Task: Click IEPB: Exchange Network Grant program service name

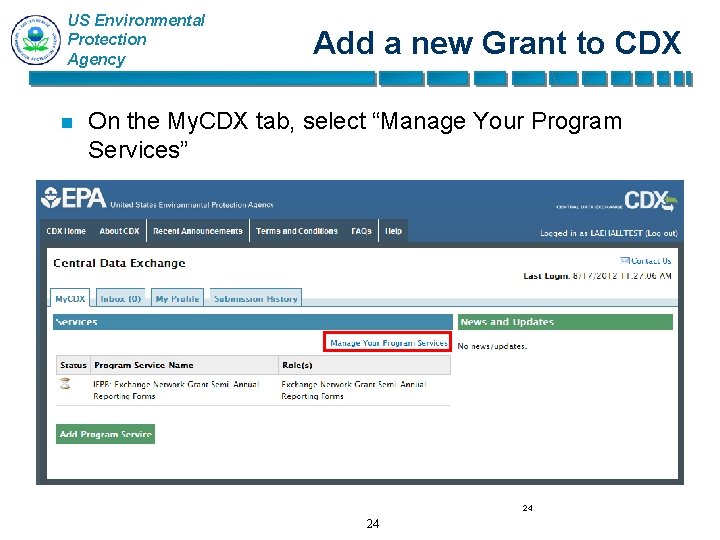Action: point(176,390)
